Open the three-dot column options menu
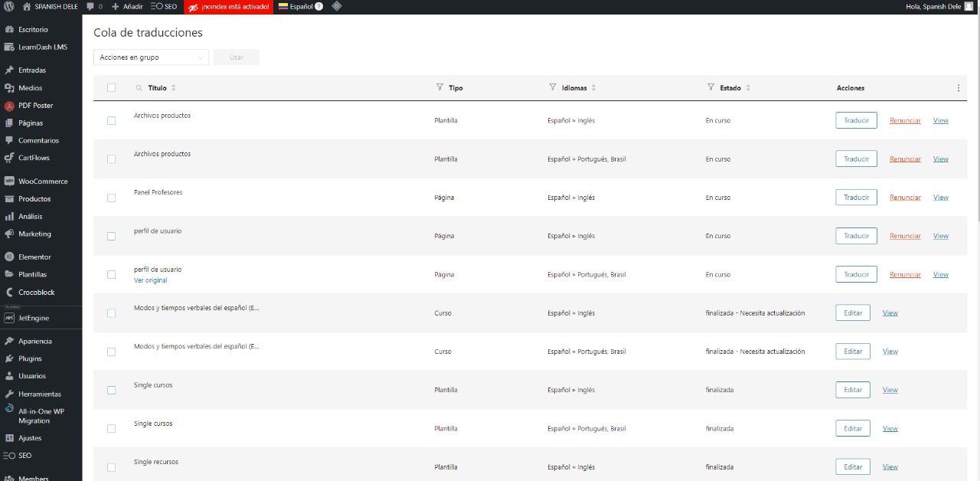980x481 pixels. [x=958, y=88]
